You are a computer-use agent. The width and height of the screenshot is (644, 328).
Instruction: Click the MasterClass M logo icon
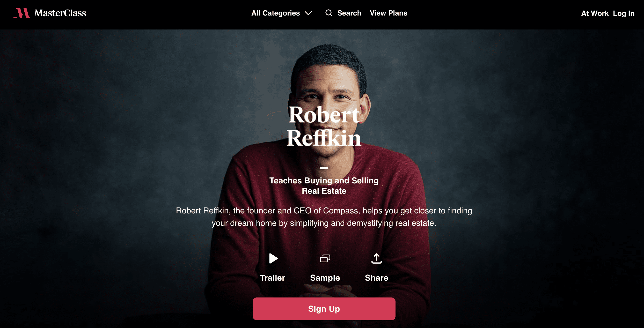tap(22, 13)
